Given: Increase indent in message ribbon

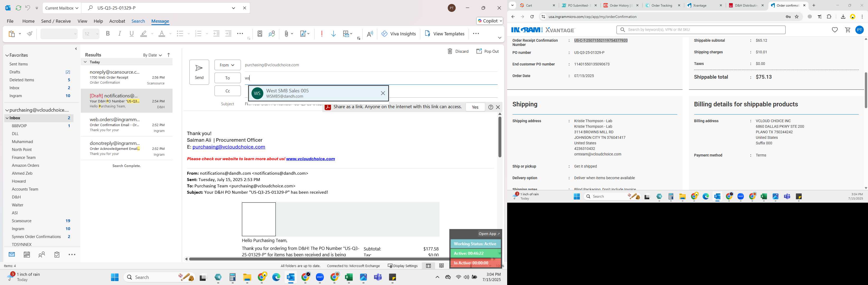Looking at the screenshot, I should click(228, 34).
